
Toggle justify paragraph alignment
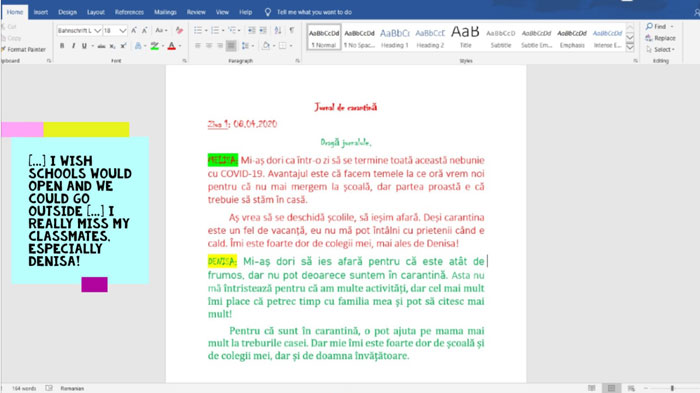point(231,46)
